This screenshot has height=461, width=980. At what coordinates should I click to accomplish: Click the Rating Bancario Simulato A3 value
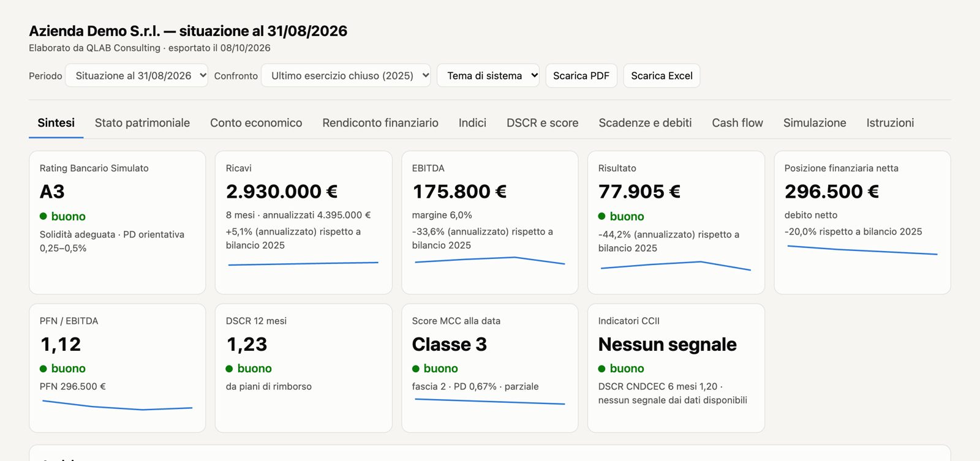coord(52,192)
